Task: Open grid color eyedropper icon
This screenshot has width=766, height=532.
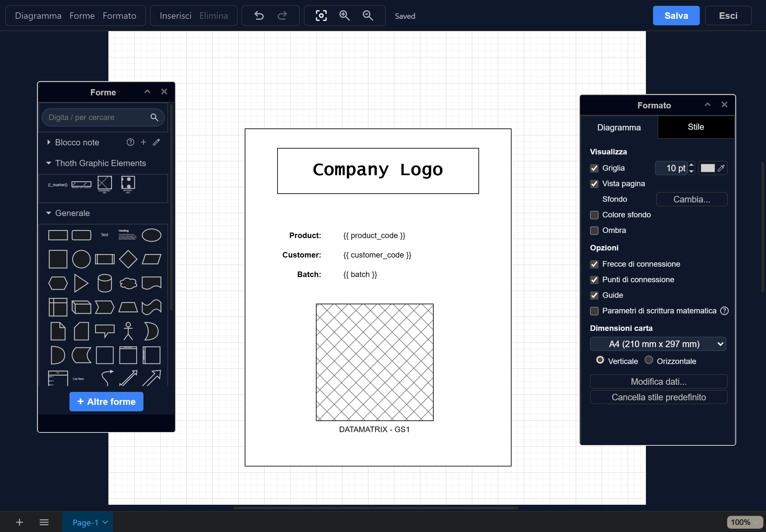Action: click(721, 168)
